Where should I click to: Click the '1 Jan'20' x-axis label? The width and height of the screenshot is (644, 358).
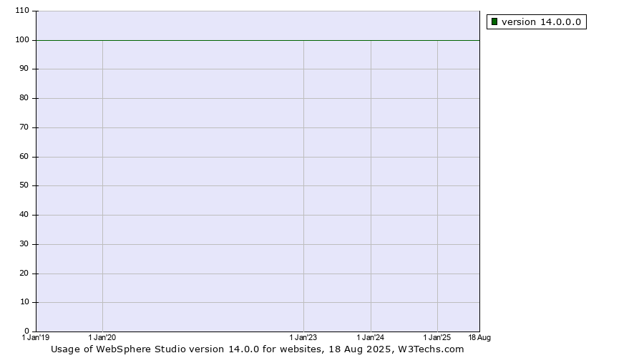[102, 337]
